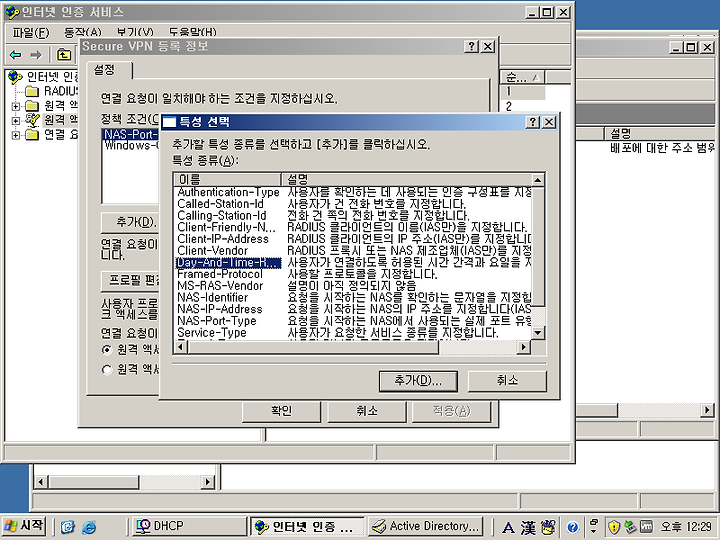The height and width of the screenshot is (540, 720).
Task: Expand the first 원격 tree node
Action: (16, 106)
